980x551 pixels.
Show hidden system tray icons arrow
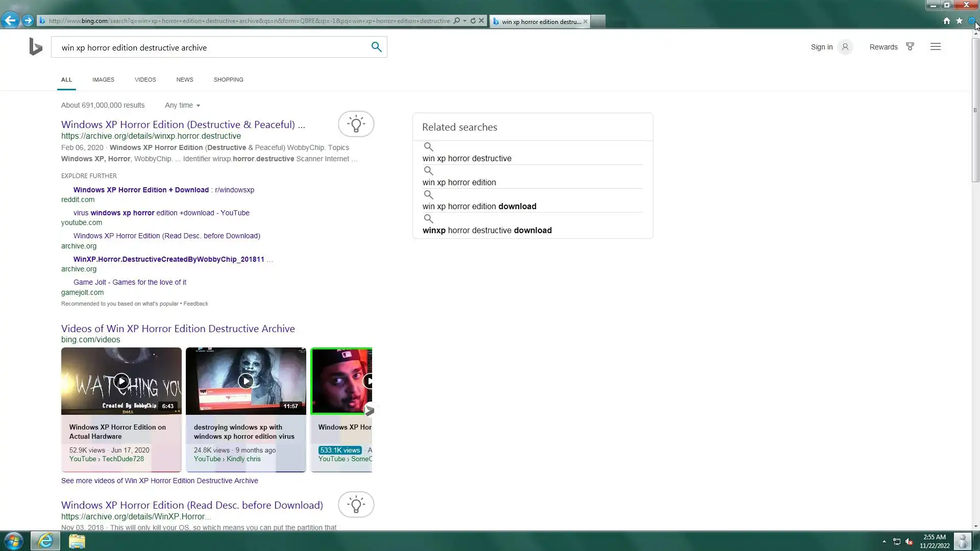(884, 541)
